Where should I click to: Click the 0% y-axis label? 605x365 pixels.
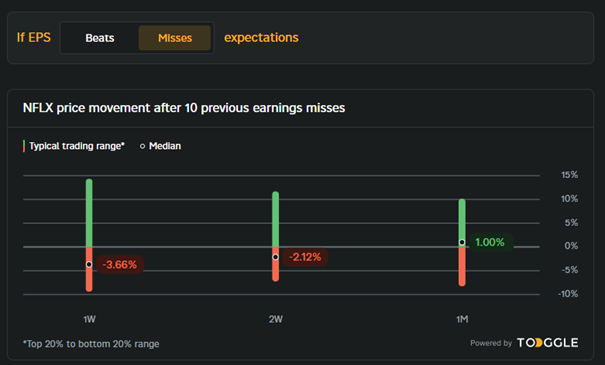tap(571, 246)
